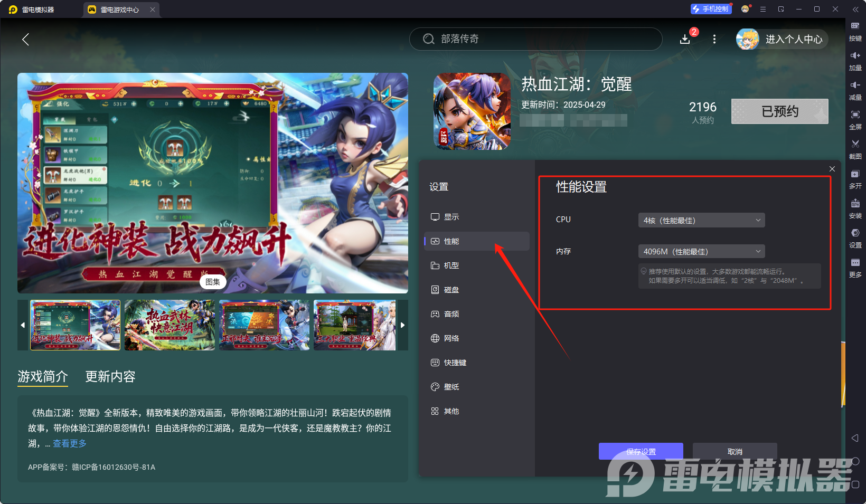Switch to the 雷电游戏中心 tab
866x504 pixels.
[x=121, y=9]
